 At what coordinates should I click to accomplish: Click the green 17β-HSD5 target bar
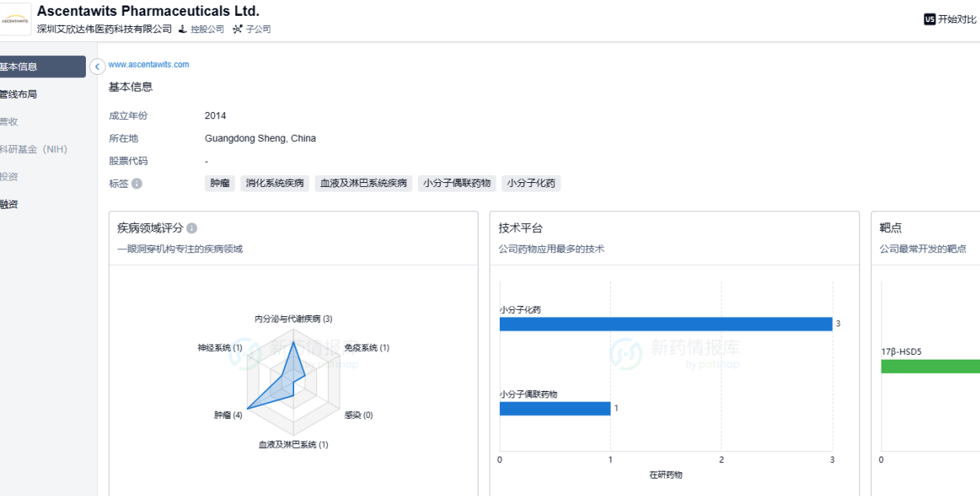930,367
